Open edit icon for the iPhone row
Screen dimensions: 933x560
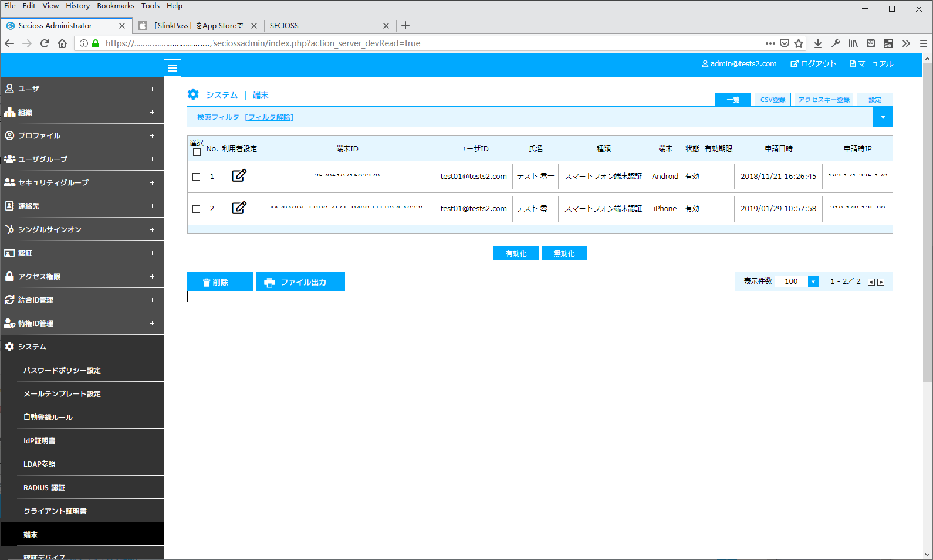click(x=239, y=208)
